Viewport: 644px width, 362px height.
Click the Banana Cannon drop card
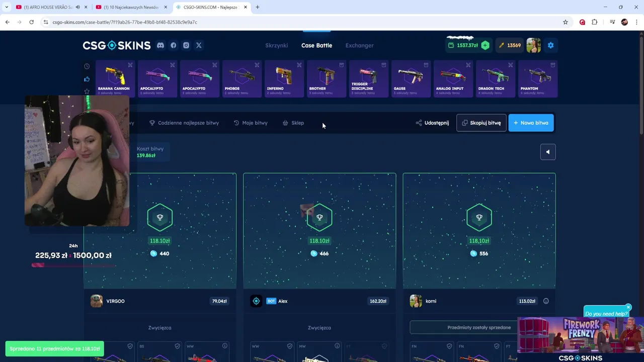pyautogui.click(x=115, y=78)
